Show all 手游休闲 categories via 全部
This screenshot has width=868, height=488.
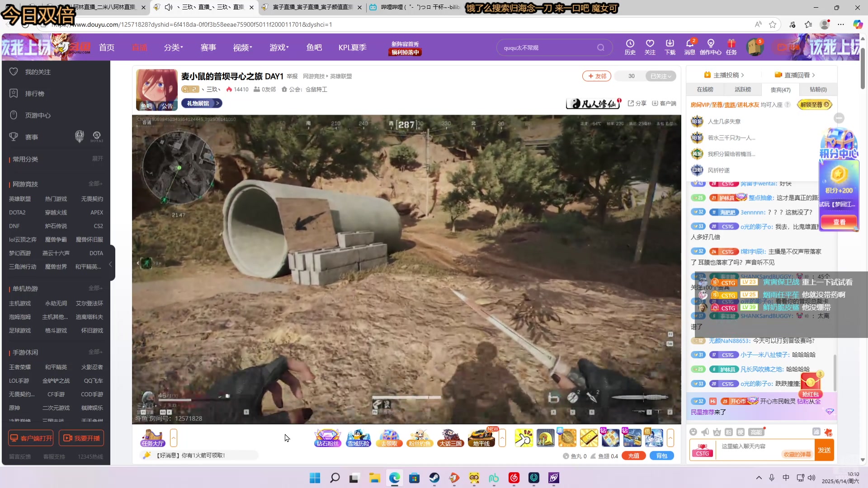click(x=95, y=352)
